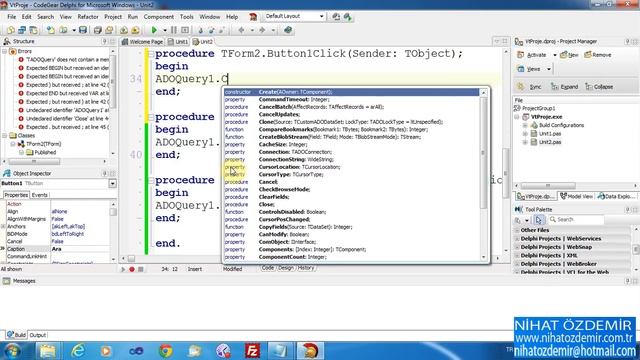Open the Activate dropdown arrow in Project Manager
The width and height of the screenshot is (640, 360).
pos(554,55)
